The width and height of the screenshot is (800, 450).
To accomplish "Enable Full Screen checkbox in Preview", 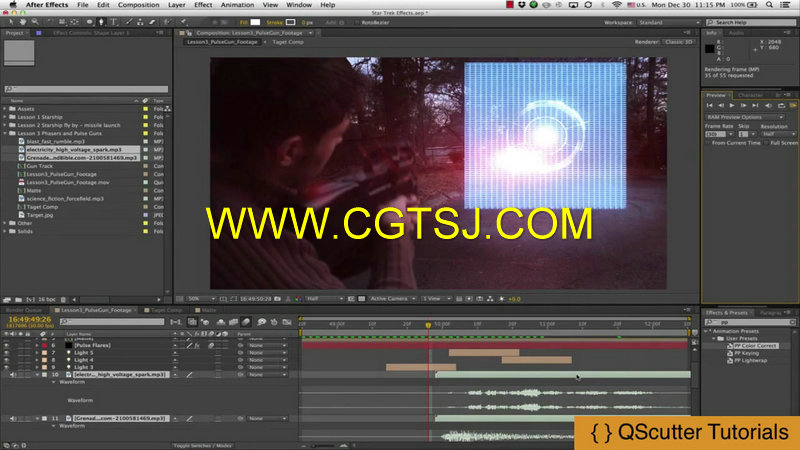I will coord(767,143).
